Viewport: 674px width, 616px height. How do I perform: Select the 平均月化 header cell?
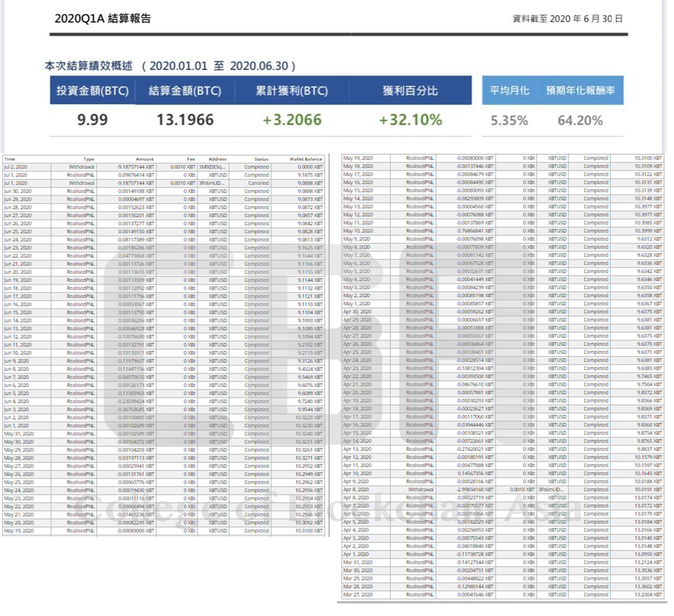(x=509, y=91)
